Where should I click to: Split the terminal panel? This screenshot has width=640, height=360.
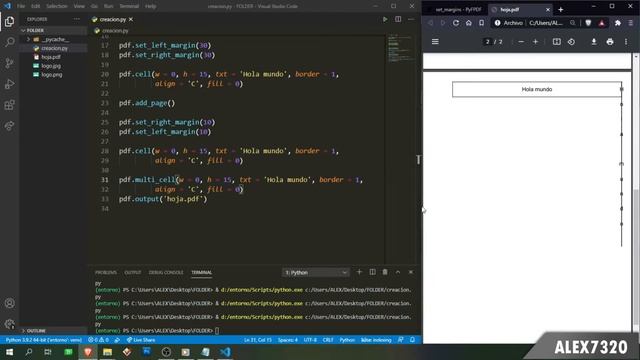point(372,272)
